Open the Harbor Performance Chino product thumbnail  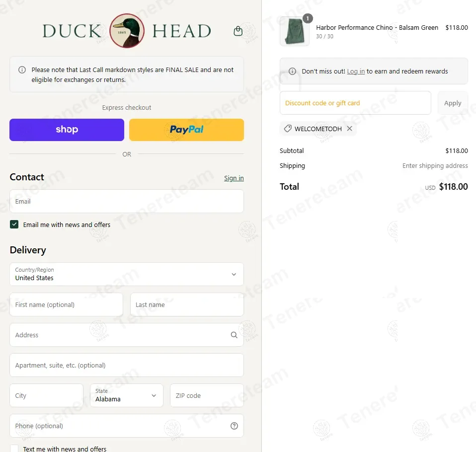click(x=295, y=31)
